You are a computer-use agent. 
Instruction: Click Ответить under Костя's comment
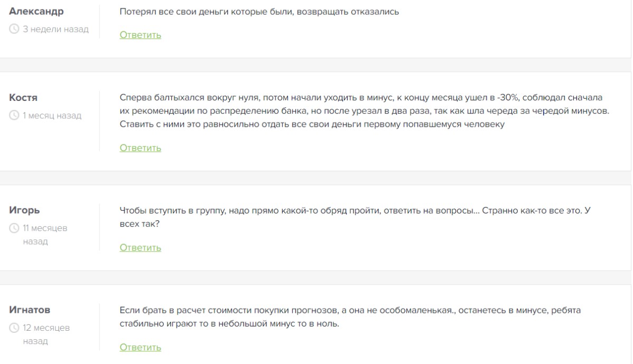[x=140, y=148]
